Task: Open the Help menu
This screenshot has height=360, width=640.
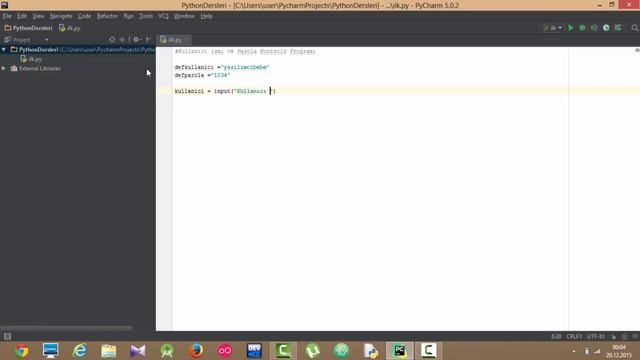Action: 206,16
